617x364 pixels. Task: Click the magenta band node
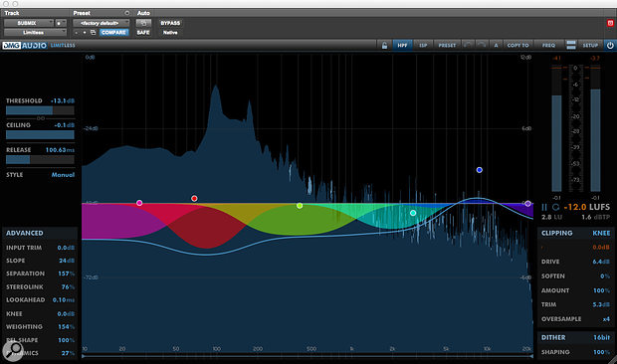point(139,203)
